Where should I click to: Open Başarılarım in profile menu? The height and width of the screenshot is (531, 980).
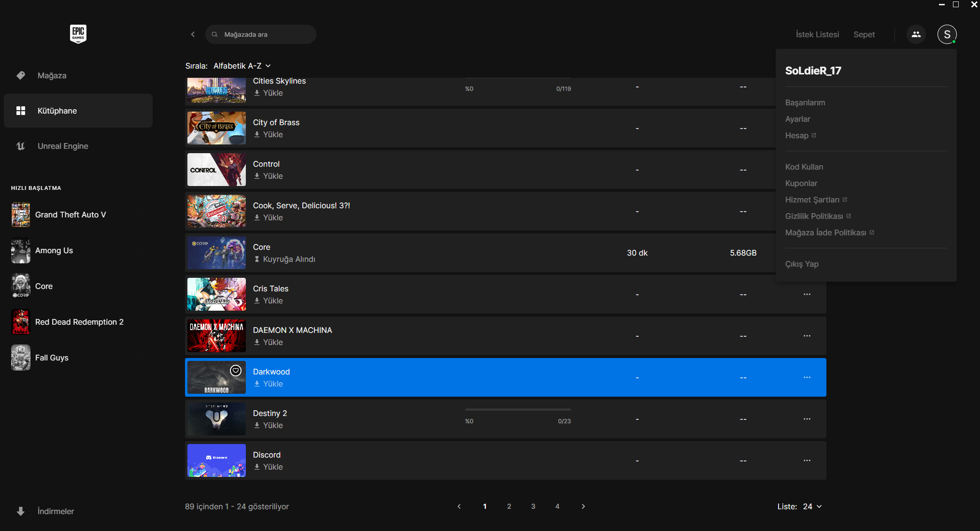pos(805,102)
